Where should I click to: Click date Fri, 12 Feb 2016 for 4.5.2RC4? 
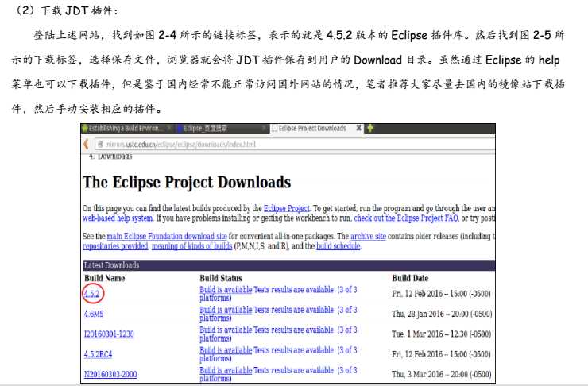441,354
